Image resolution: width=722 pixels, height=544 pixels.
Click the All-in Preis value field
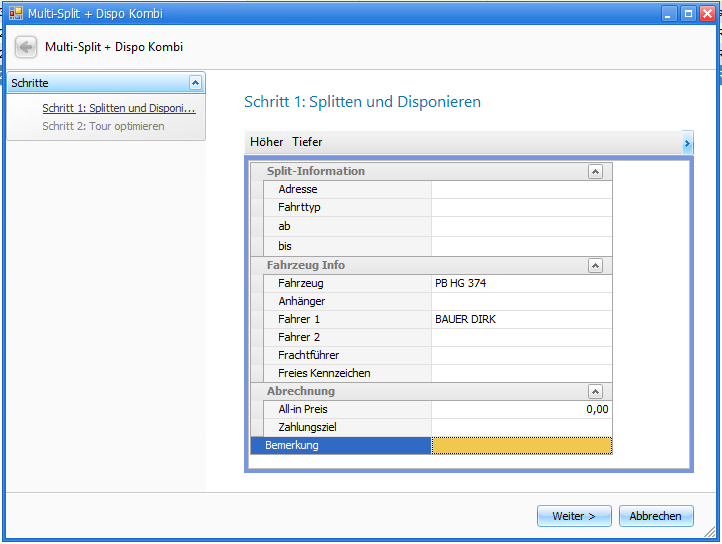pyautogui.click(x=521, y=409)
